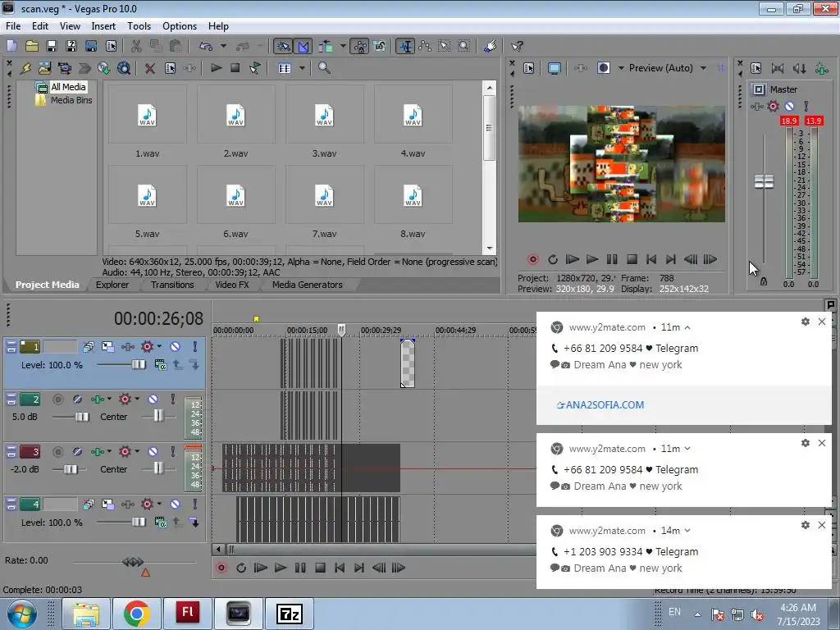
Task: Click Master bus FX gear icon
Action: 773,106
